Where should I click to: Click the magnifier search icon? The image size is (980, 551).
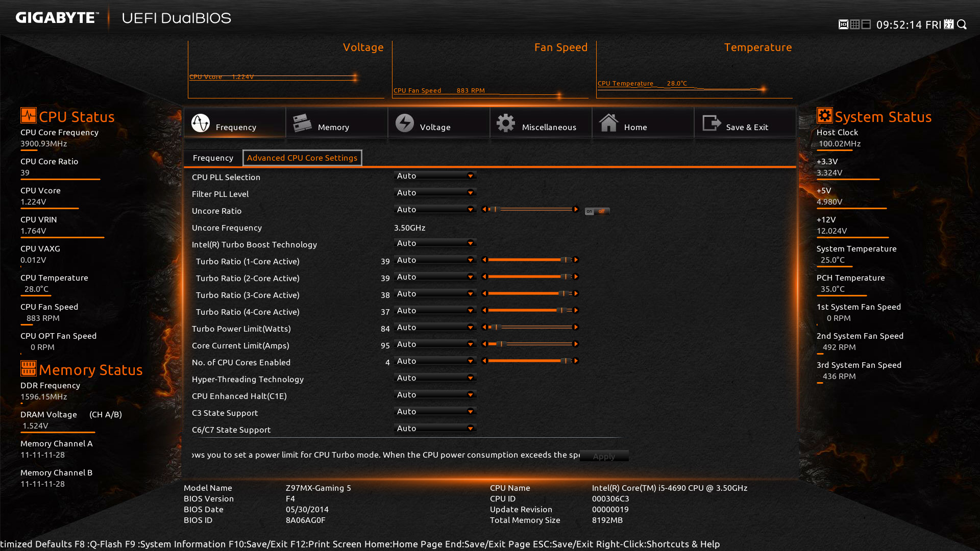tap(962, 24)
